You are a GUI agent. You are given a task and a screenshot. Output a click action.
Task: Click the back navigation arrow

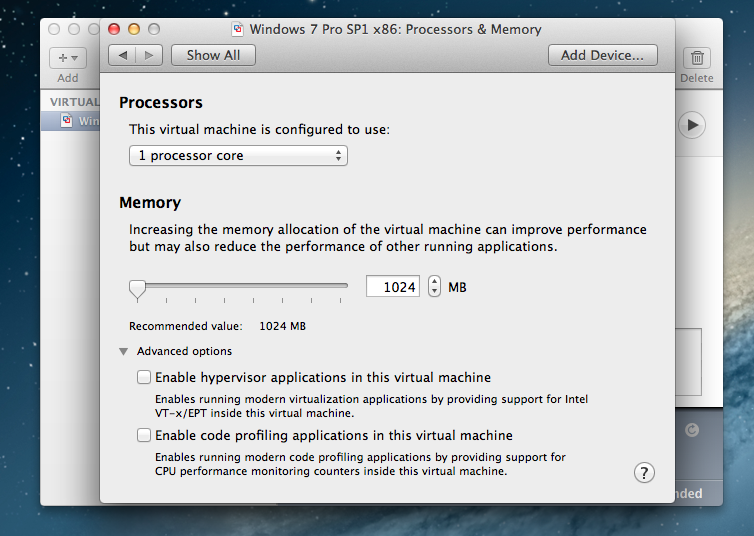click(x=123, y=55)
